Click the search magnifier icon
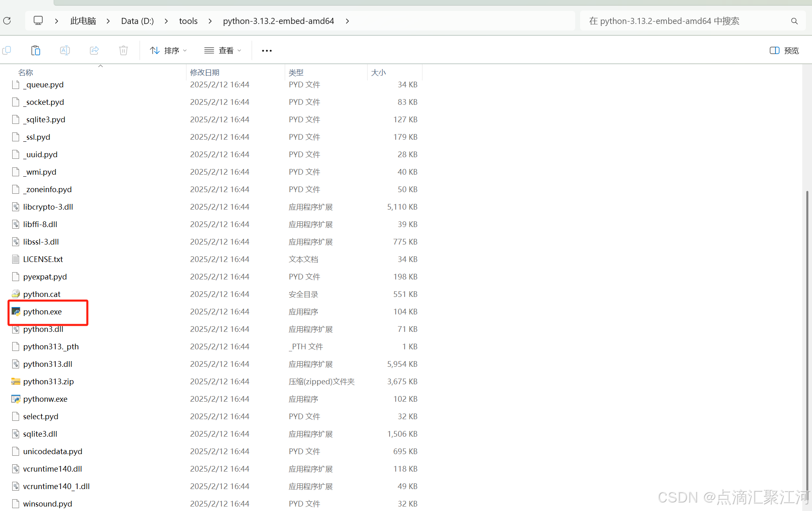Screen dimensions: 812x511 click(x=794, y=21)
